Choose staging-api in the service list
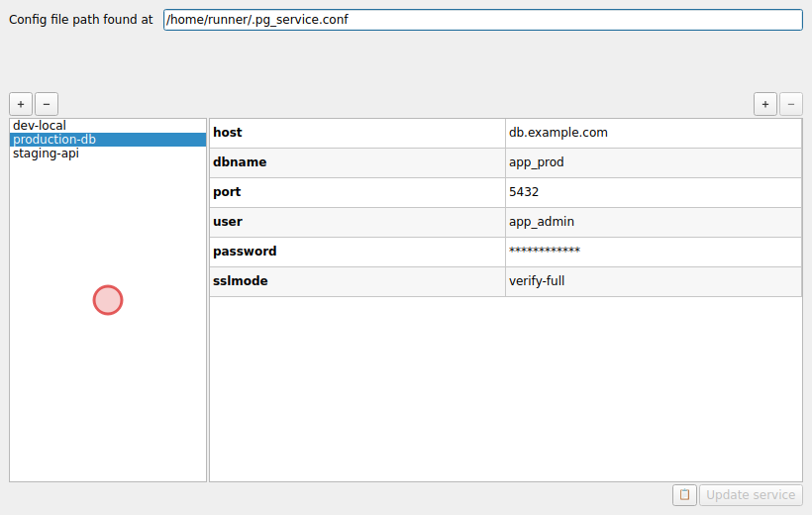Screen dimensions: 812x515 46,154
